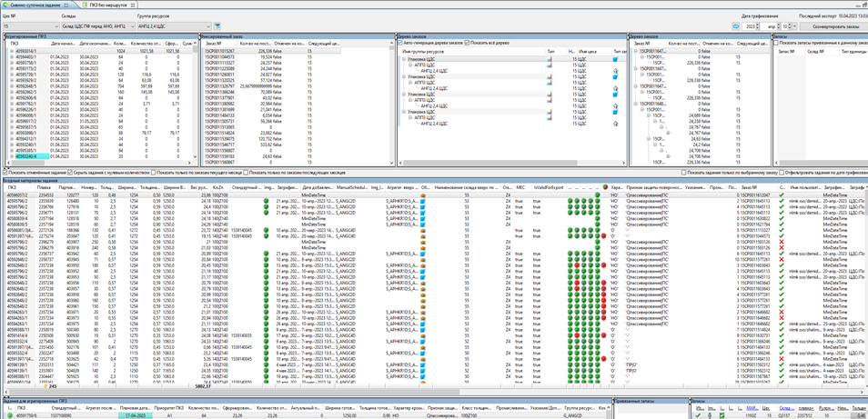The width and height of the screenshot is (868, 419).
Task: Toggle Показать только по заказам текущего месяца
Action: (x=154, y=173)
